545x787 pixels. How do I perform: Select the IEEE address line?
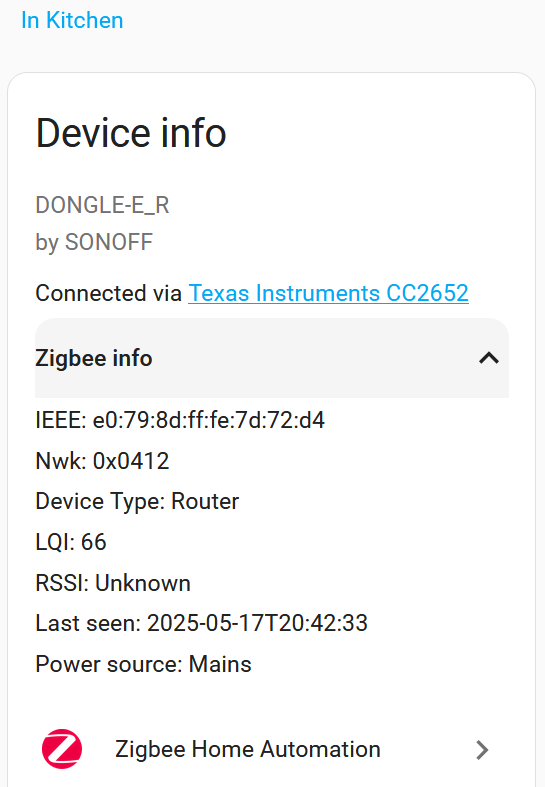[180, 420]
